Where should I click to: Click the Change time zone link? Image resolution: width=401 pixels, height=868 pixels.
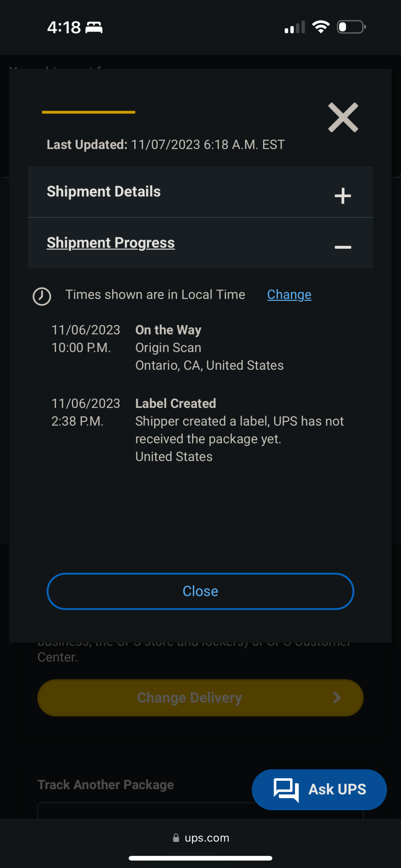point(289,295)
